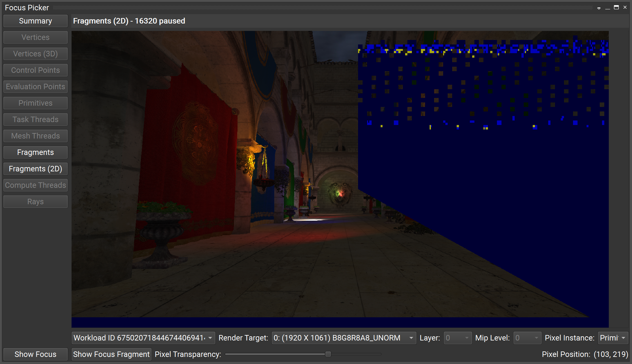Click the Compute Threads panel icon

coord(35,185)
